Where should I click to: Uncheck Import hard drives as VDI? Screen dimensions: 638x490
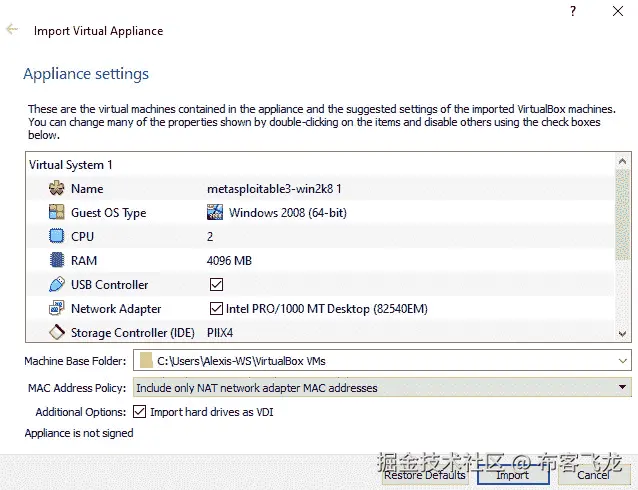139,411
